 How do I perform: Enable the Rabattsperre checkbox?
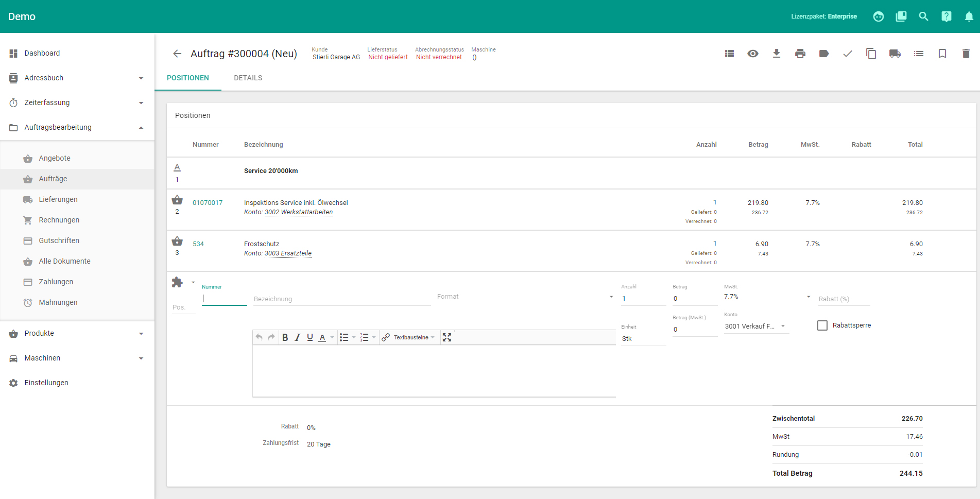822,325
